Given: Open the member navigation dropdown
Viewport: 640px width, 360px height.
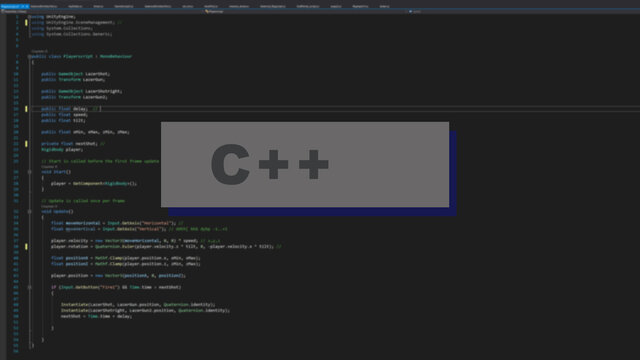Looking at the screenshot, I should tap(524, 11).
